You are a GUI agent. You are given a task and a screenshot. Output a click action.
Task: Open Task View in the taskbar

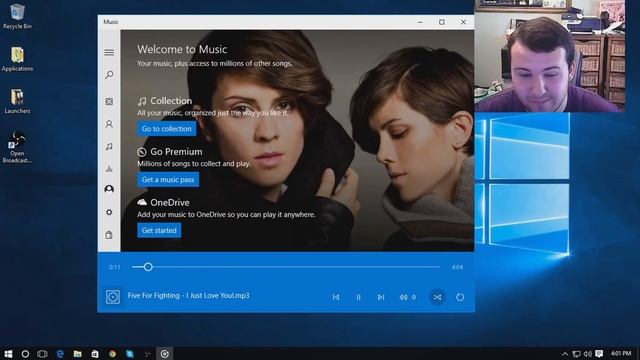pyautogui.click(x=42, y=354)
